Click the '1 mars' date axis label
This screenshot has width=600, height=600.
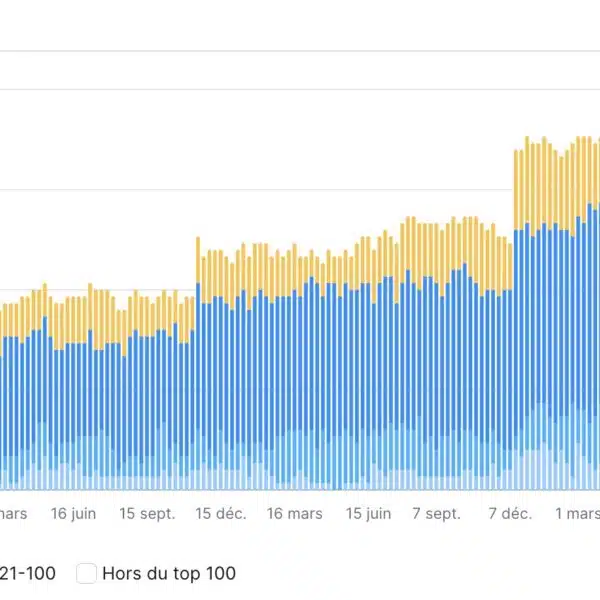578,513
